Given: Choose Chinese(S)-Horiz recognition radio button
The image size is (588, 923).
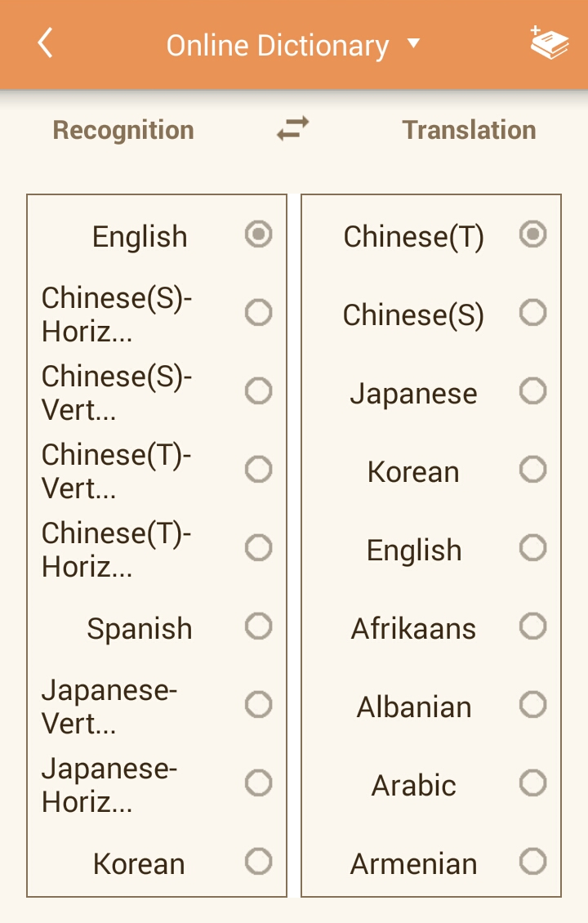Looking at the screenshot, I should [258, 313].
